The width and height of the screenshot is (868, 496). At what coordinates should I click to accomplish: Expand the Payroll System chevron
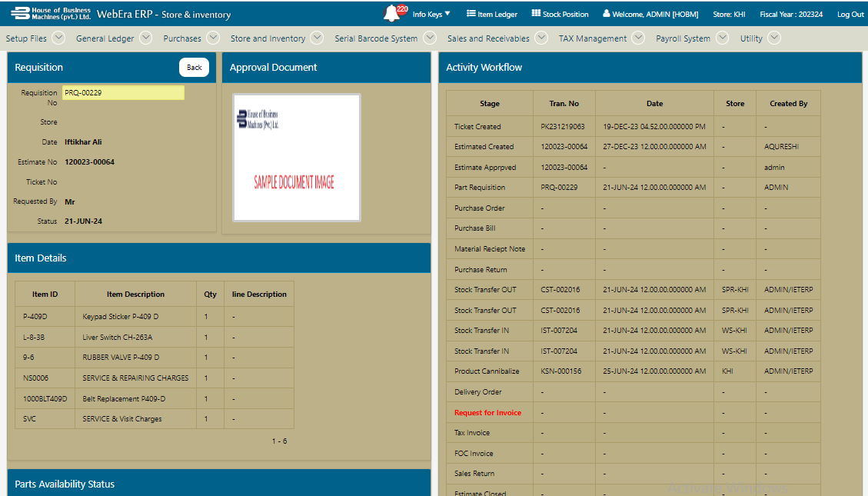coord(723,38)
